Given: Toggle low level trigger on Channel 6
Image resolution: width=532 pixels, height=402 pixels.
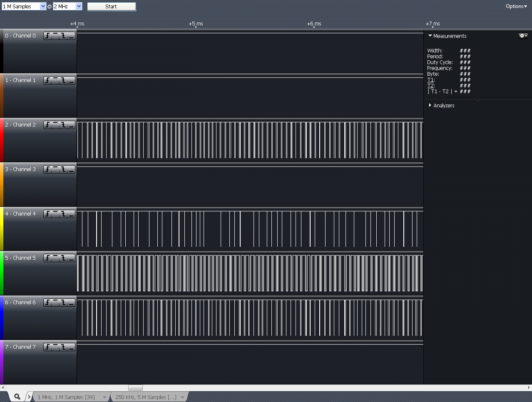Looking at the screenshot, I should point(71,303).
